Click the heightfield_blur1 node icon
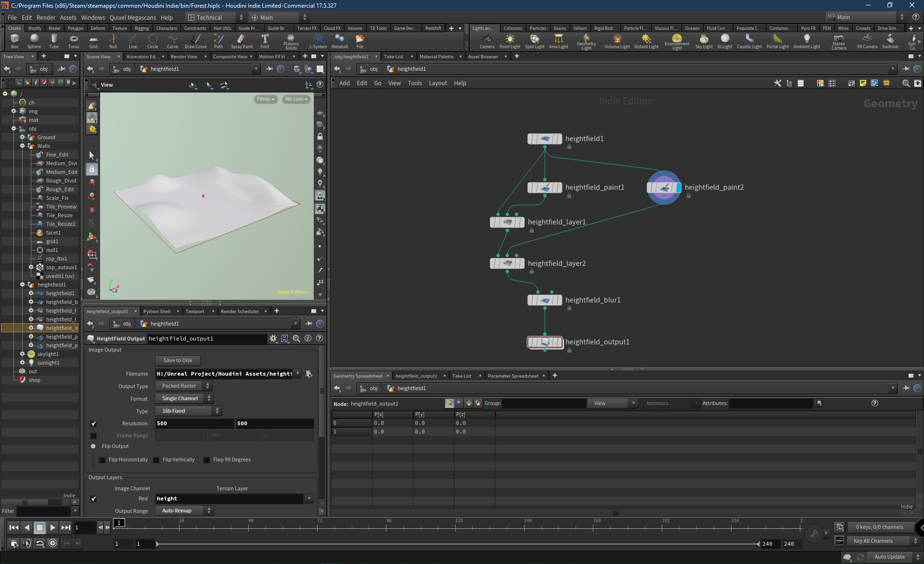924x564 pixels. click(545, 300)
